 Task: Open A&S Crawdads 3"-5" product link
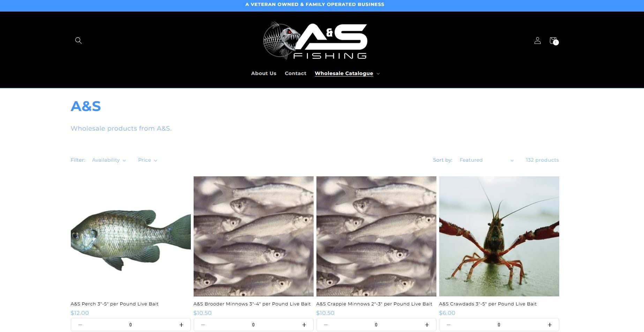pyautogui.click(x=488, y=304)
